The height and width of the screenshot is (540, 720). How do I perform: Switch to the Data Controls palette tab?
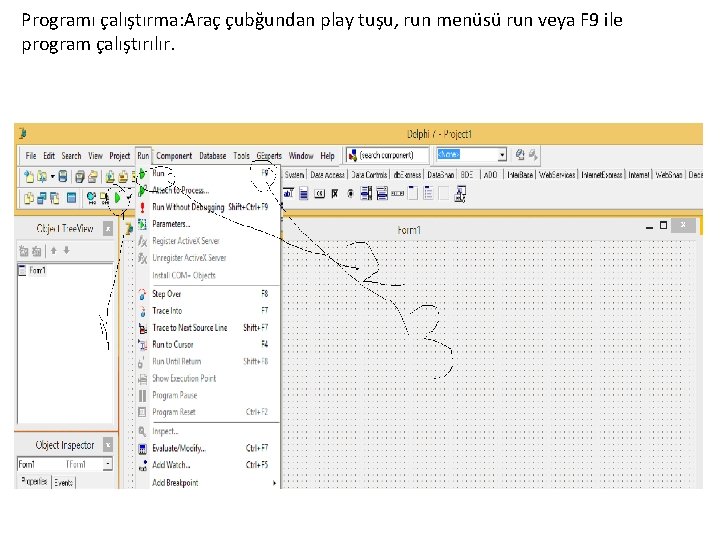[369, 174]
